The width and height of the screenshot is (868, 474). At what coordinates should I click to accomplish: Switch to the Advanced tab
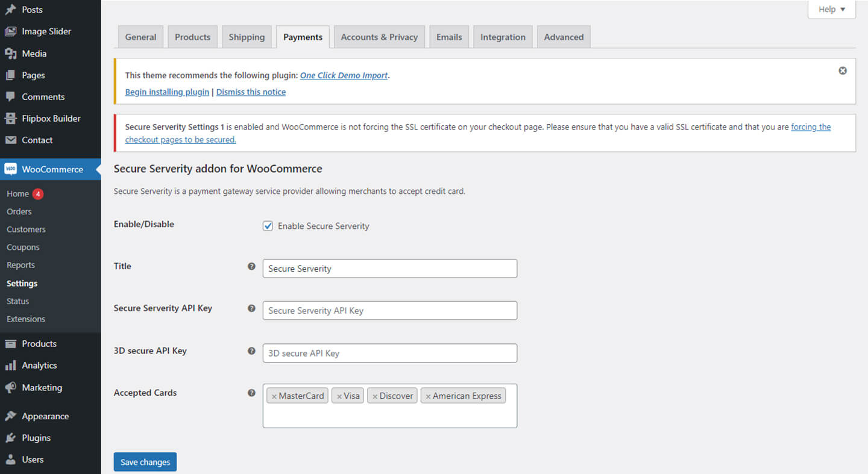coord(564,37)
